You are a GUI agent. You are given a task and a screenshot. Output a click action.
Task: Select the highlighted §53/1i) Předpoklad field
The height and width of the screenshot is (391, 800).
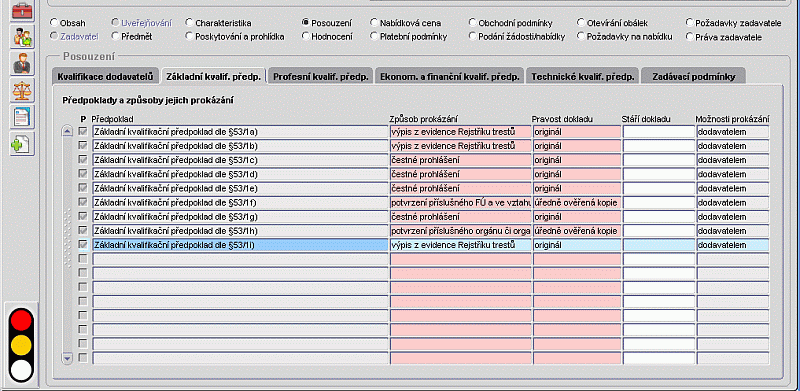240,245
